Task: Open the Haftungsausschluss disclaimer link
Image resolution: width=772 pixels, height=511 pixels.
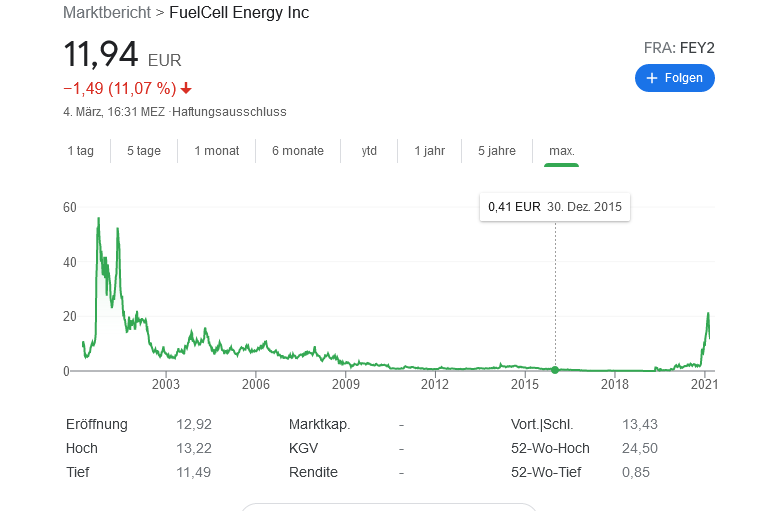Action: [229, 112]
